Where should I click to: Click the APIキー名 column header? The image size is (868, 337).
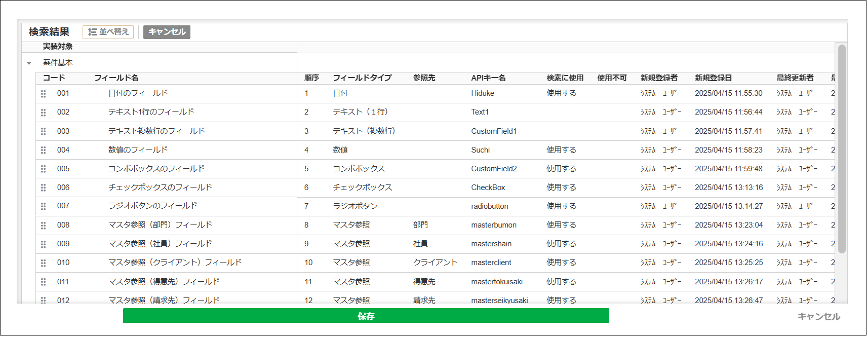(x=488, y=78)
